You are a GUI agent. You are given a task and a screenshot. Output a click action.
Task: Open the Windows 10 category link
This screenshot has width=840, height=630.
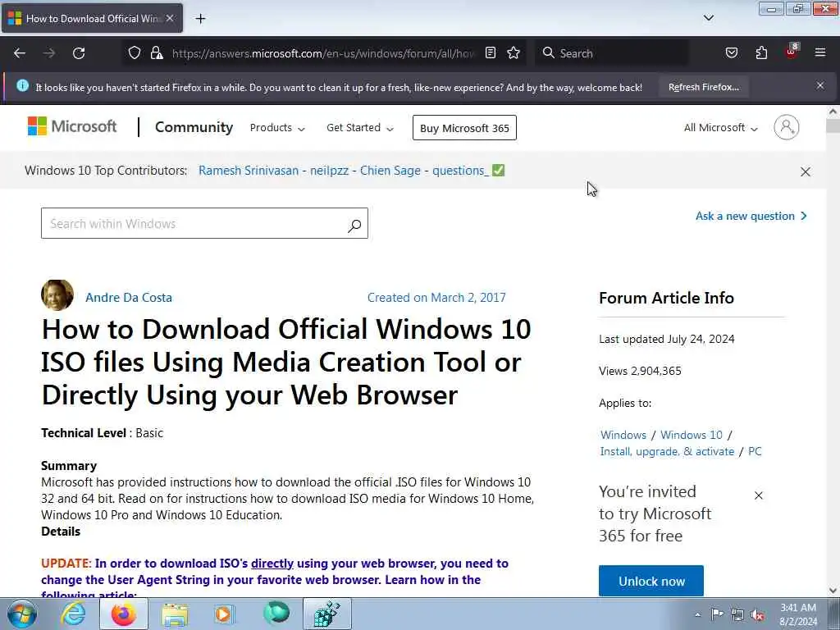(691, 435)
